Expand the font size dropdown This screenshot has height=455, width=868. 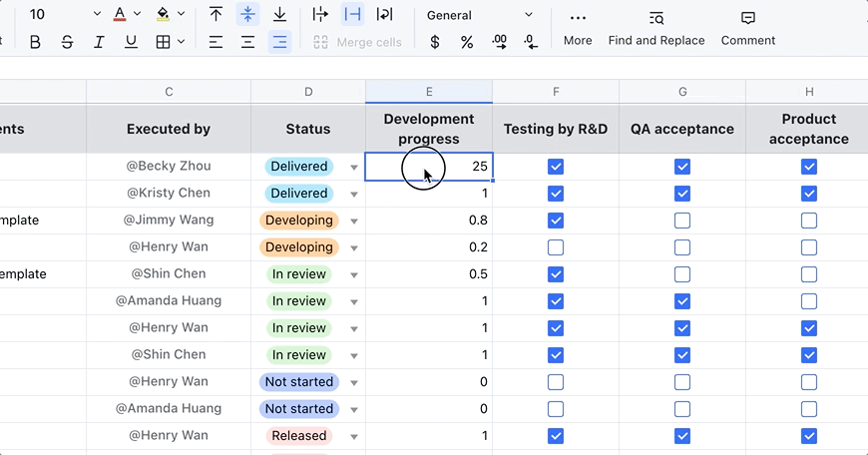pyautogui.click(x=97, y=15)
